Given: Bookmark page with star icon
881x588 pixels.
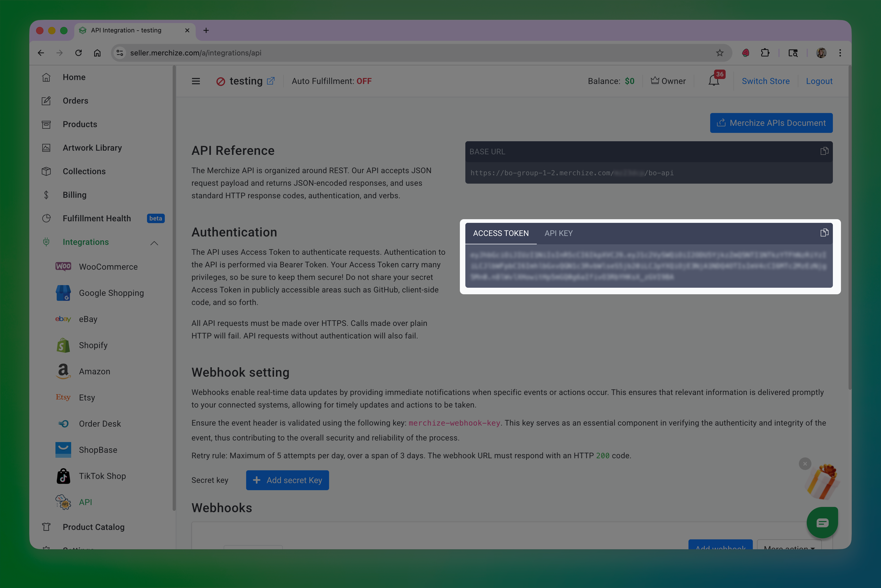Looking at the screenshot, I should 719,53.
